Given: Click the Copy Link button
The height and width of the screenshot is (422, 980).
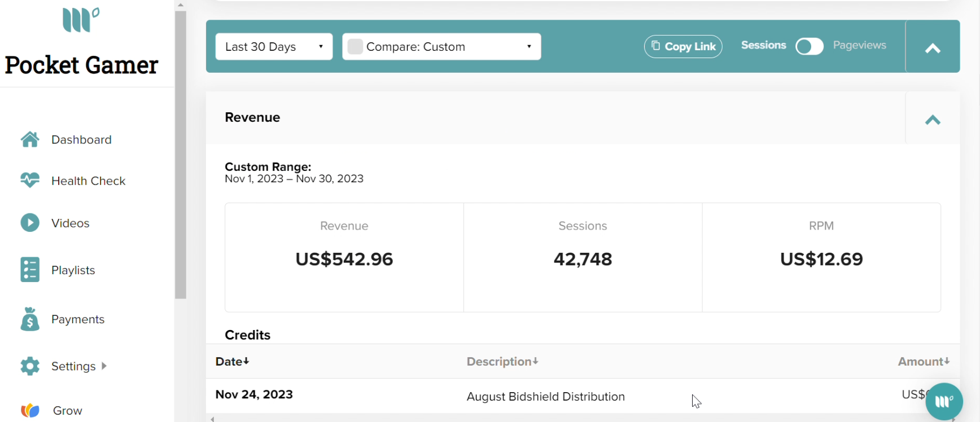Looking at the screenshot, I should pos(683,46).
